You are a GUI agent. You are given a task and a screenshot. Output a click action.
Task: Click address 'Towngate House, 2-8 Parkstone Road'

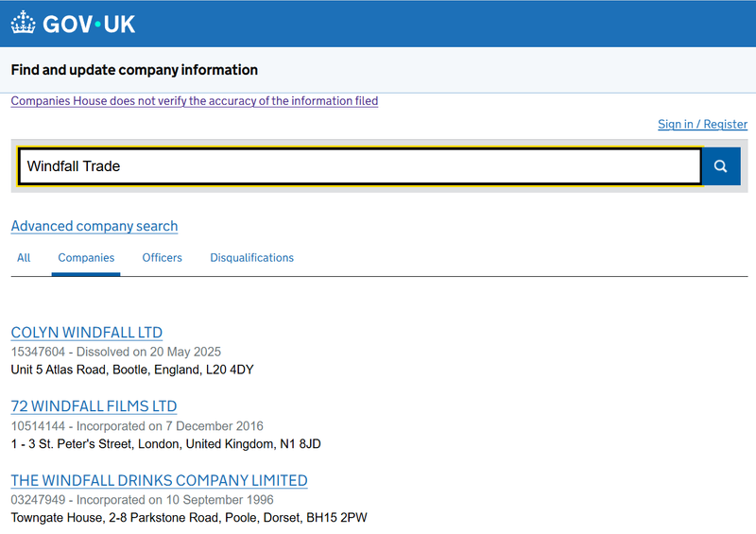point(116,518)
